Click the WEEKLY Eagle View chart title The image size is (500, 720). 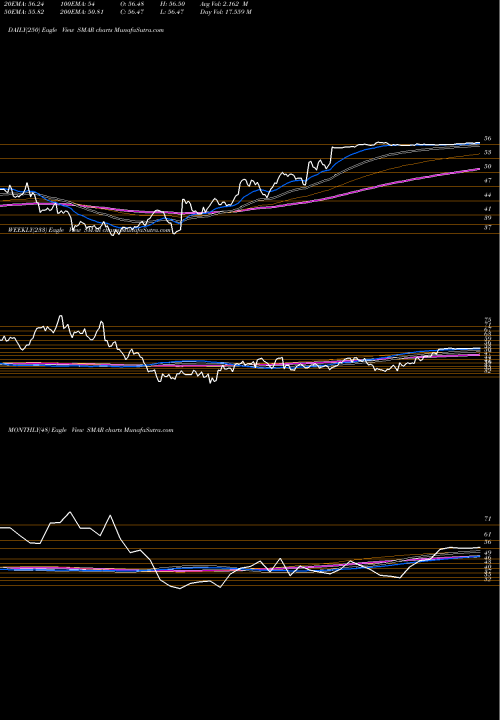tap(90, 230)
